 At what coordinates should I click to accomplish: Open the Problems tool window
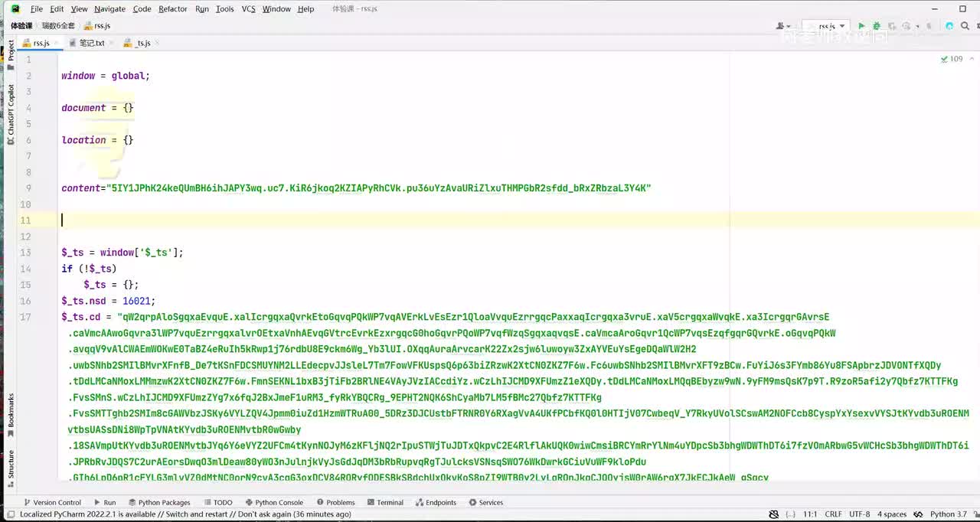coord(335,503)
